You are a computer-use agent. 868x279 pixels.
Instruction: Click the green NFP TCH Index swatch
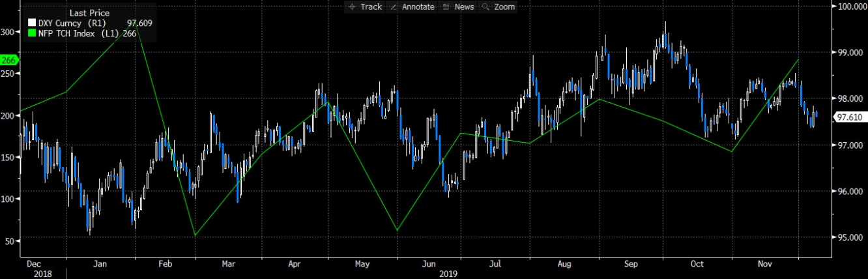click(31, 33)
